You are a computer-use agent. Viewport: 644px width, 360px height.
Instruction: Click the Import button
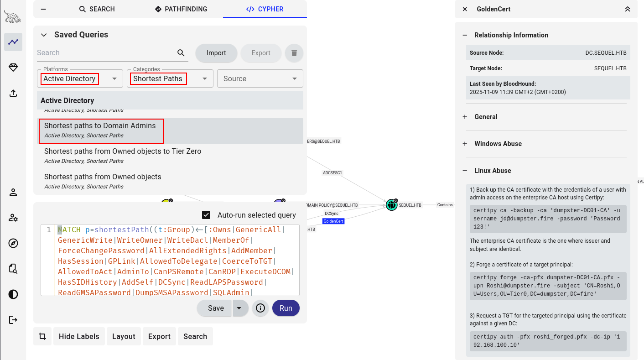[216, 53]
